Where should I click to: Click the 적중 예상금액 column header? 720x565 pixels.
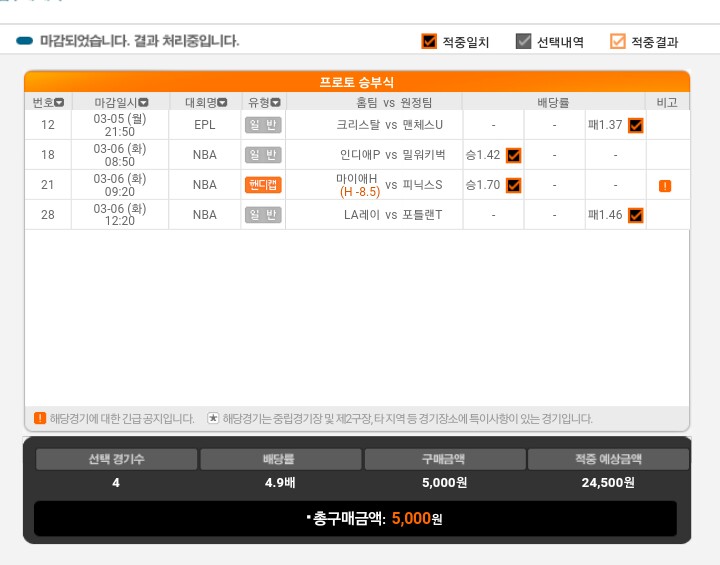tap(608, 459)
